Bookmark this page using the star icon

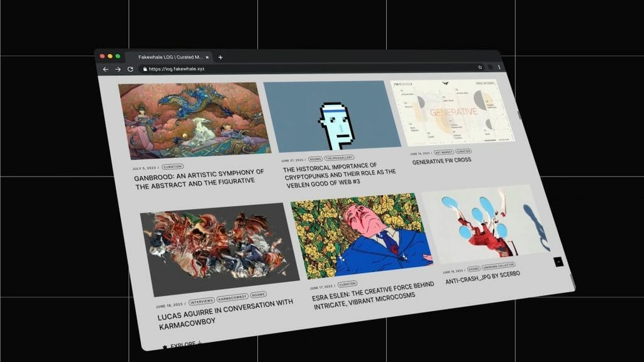[x=480, y=67]
